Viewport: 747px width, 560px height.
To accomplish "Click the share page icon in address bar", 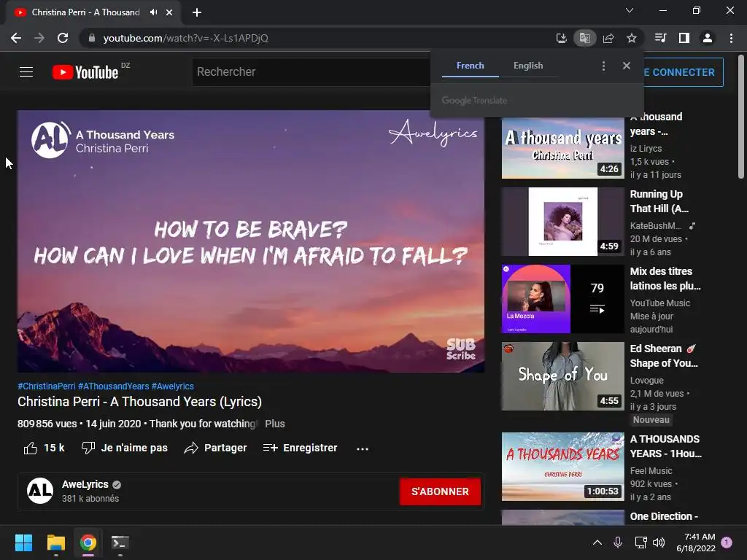I will point(608,38).
